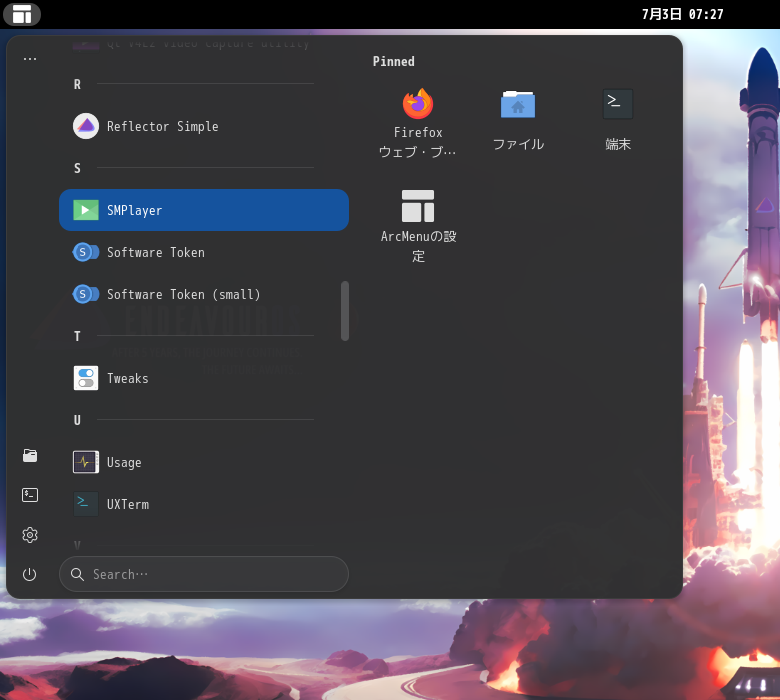Click the clock showing 7月3日 07:27
The height and width of the screenshot is (700, 780).
coord(682,14)
